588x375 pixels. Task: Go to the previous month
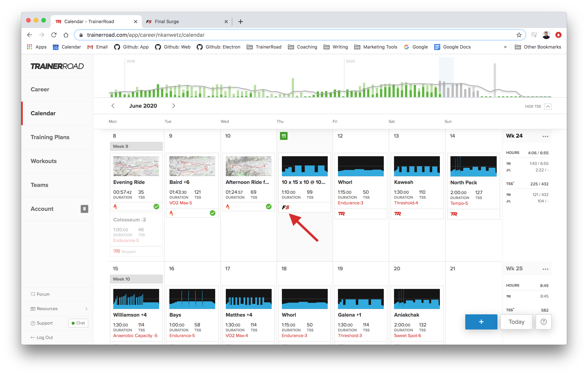point(113,106)
